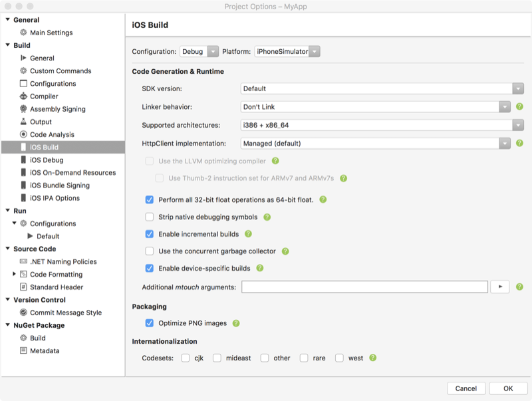Image resolution: width=532 pixels, height=401 pixels.
Task: Collapse the Build section in the sidebar
Action: click(7, 45)
